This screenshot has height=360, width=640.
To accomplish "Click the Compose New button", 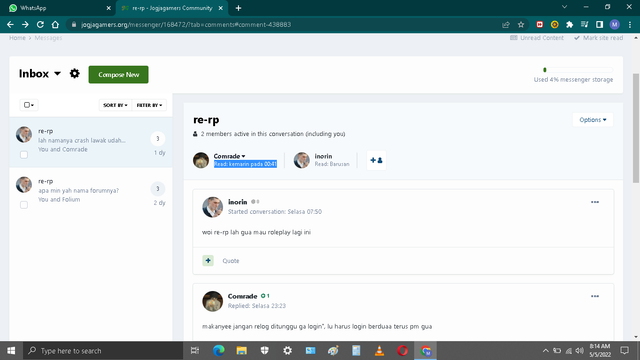I will click(x=118, y=74).
